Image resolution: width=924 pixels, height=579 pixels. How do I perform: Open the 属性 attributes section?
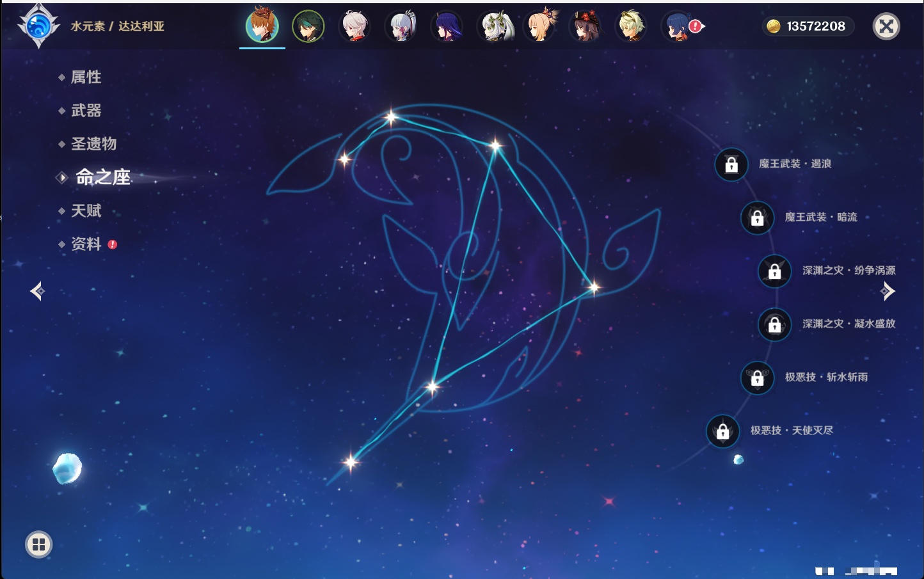pos(86,77)
